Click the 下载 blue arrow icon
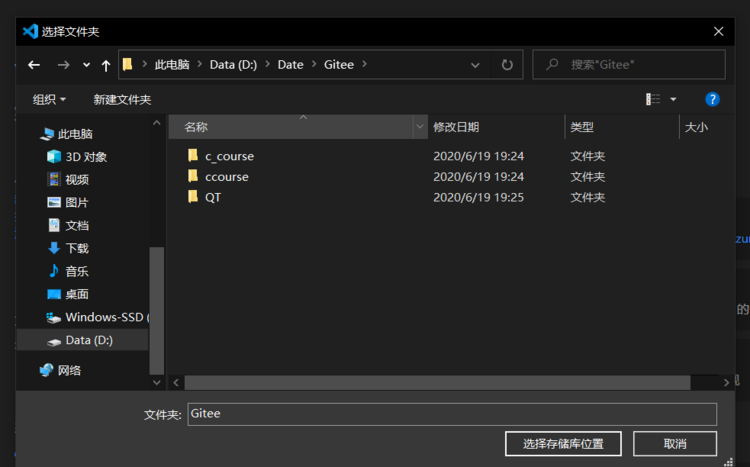750x467 pixels. [x=54, y=248]
